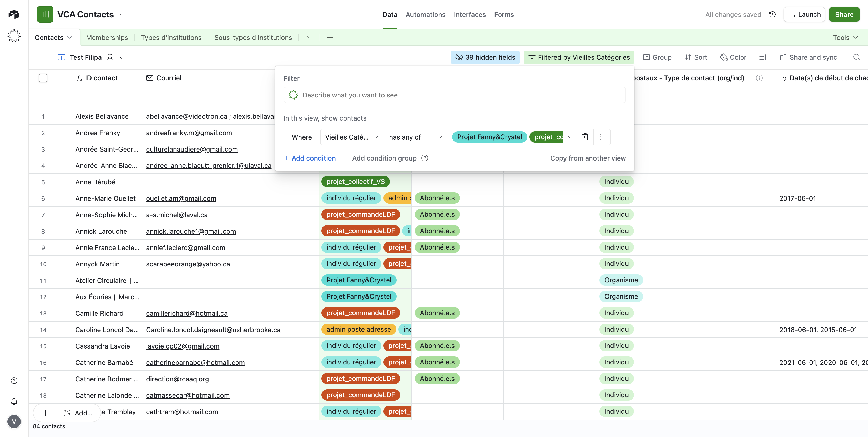Open row height icon in toolbar
This screenshot has height=437, width=868.
[763, 57]
